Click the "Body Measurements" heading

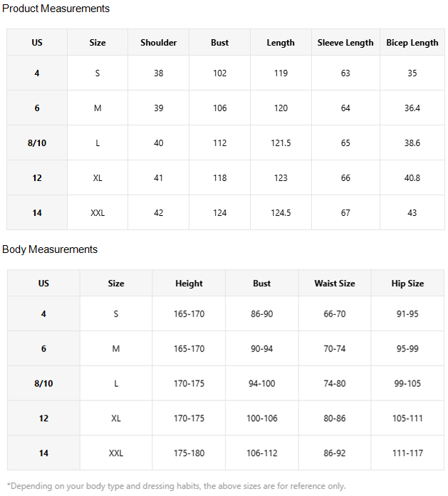point(50,249)
